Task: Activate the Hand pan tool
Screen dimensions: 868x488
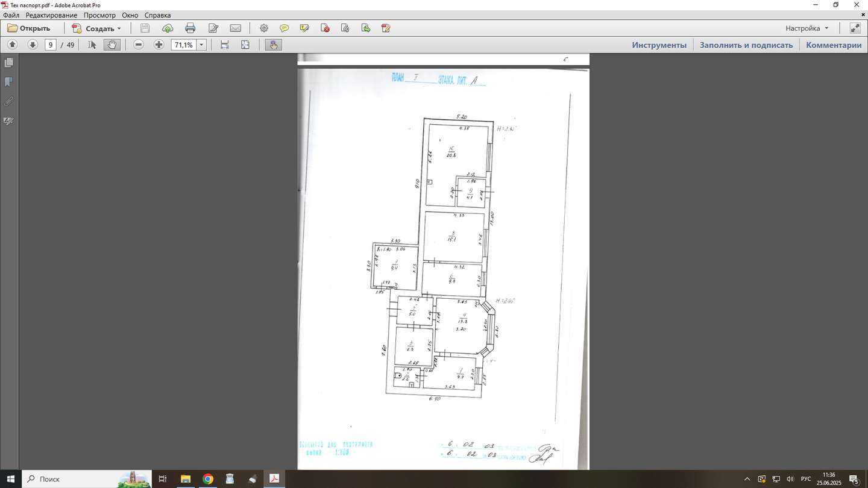Action: coord(112,45)
